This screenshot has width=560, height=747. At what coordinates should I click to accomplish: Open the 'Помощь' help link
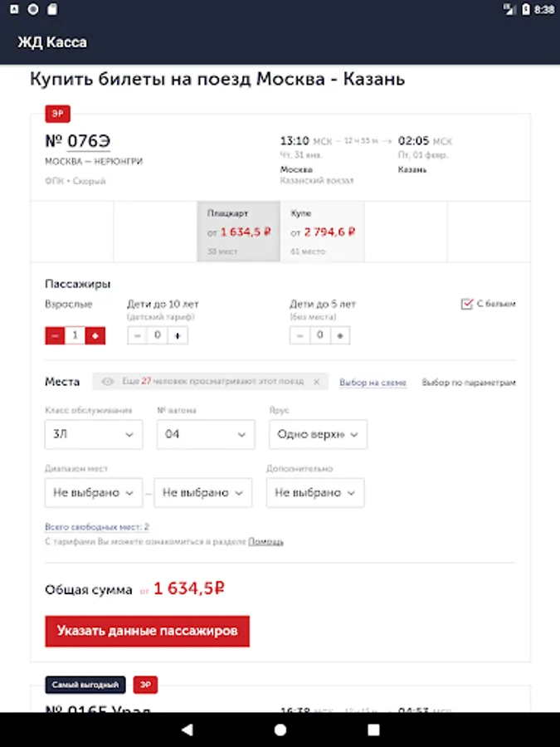(265, 541)
